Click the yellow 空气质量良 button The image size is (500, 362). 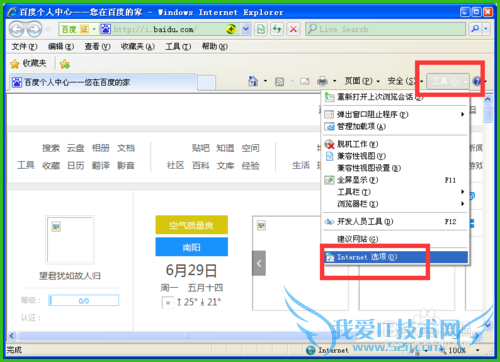(x=192, y=225)
